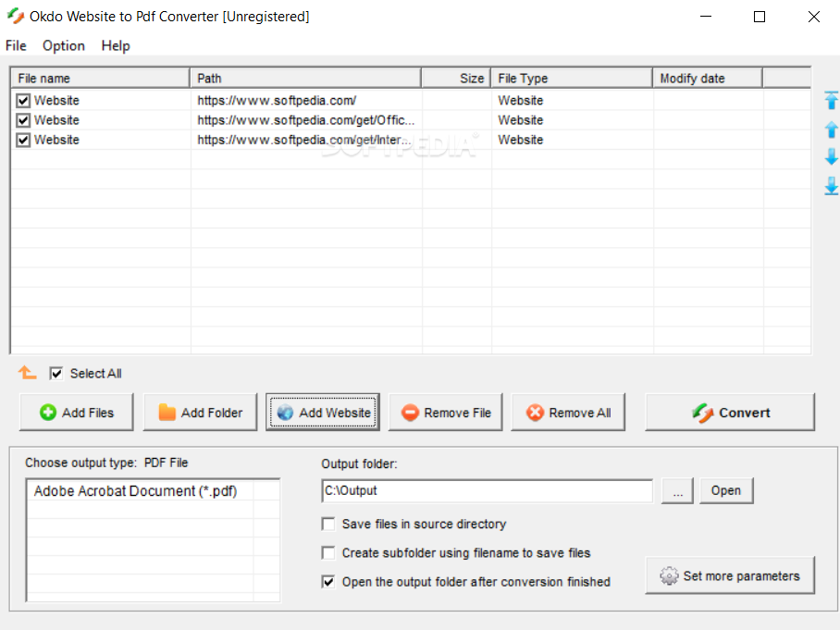Open the Help menu

(116, 46)
